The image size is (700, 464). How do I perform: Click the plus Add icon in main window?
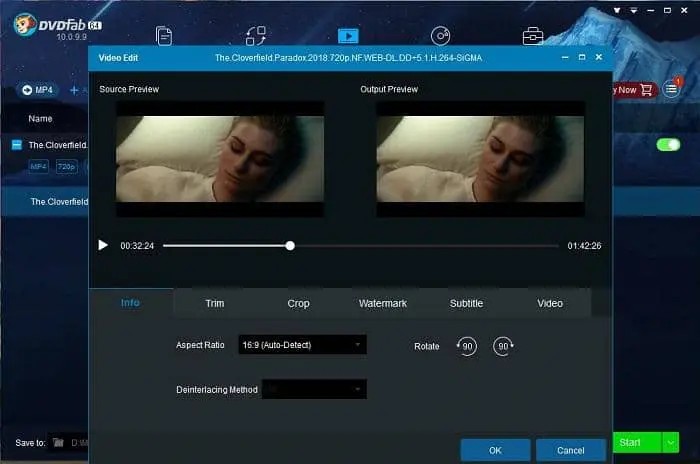point(74,91)
